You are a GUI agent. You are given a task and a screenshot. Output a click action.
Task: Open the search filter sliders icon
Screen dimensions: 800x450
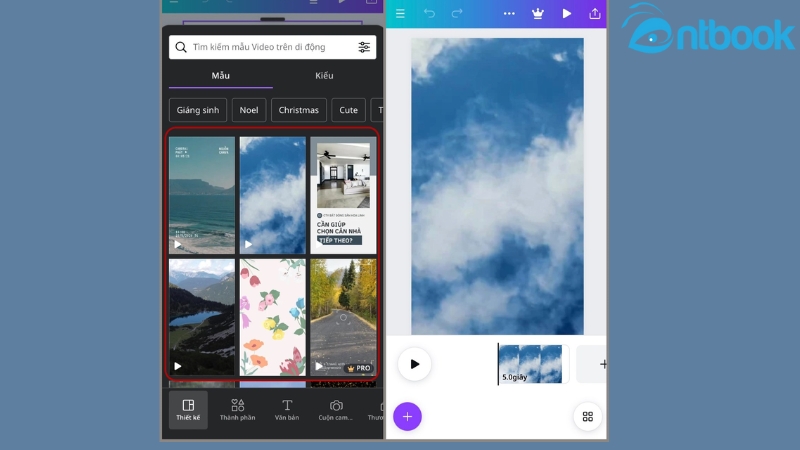point(364,47)
